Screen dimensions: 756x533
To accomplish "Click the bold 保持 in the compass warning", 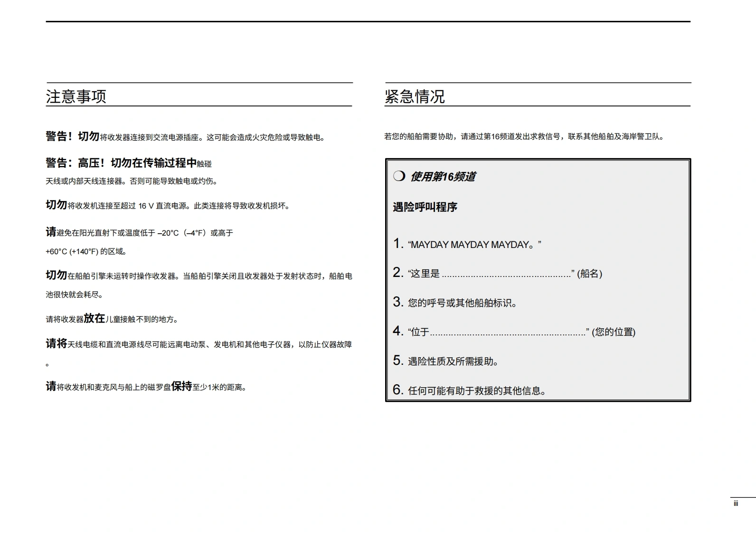I will tap(181, 387).
